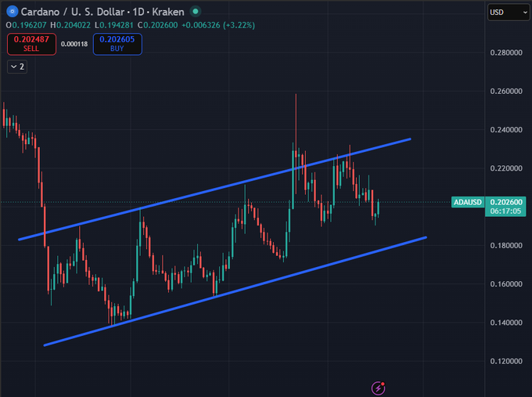Image resolution: width=532 pixels, height=397 pixels.
Task: Click the 0.260000 price axis label
Action: point(506,91)
